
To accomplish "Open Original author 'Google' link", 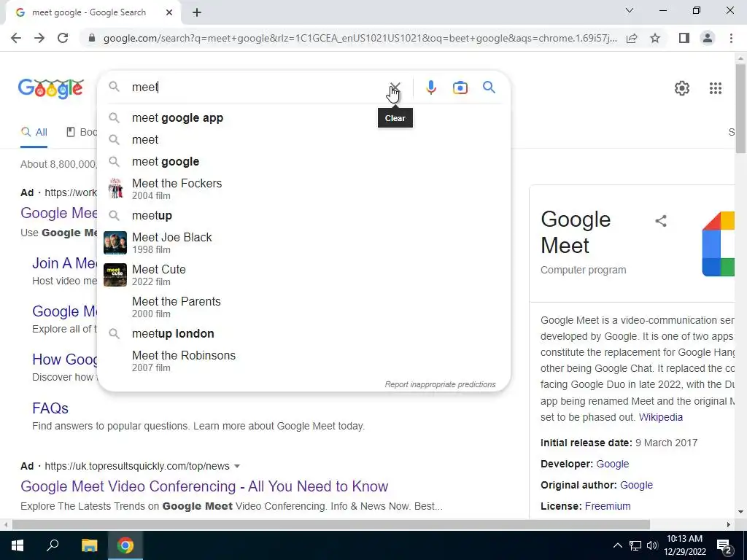I will click(636, 485).
